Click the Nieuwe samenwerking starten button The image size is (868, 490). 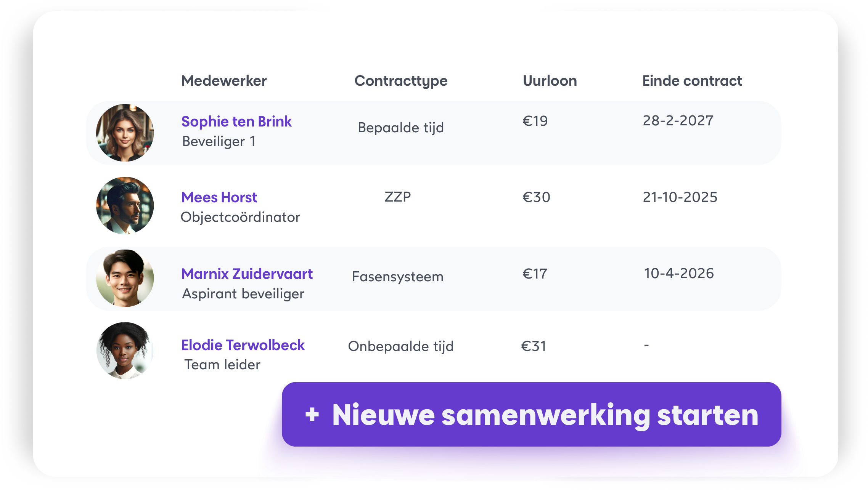tap(531, 414)
